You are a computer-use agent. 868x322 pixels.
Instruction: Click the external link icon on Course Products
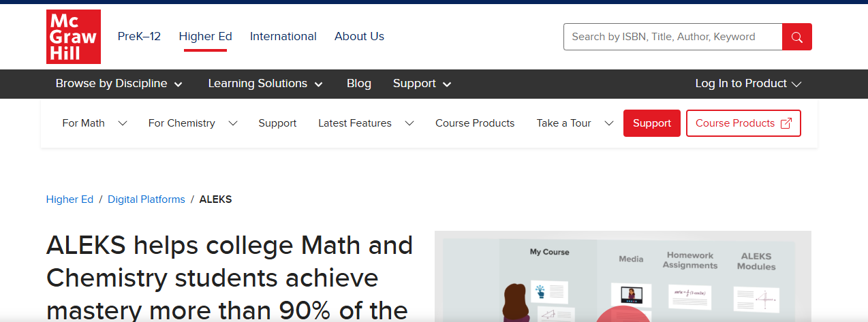pos(786,123)
